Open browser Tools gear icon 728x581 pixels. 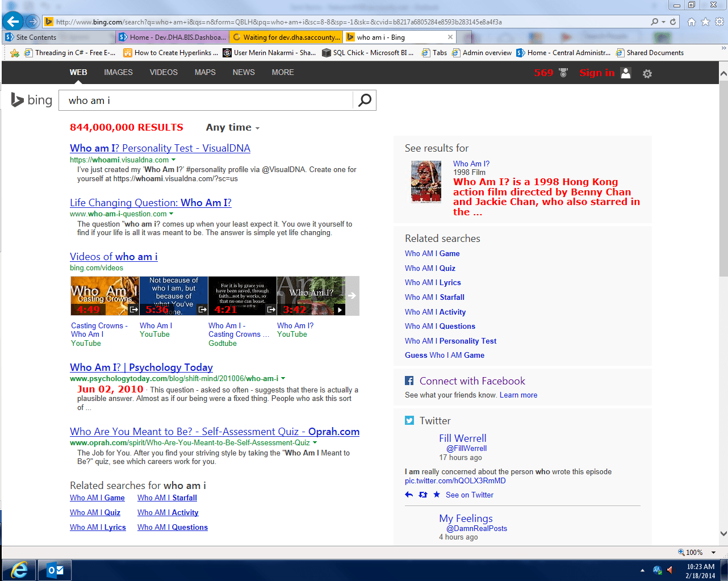click(x=719, y=22)
